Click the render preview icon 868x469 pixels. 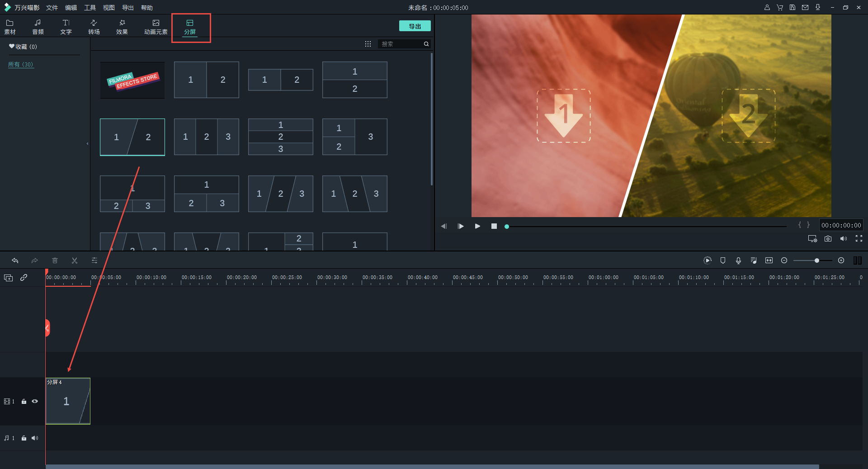(708, 261)
